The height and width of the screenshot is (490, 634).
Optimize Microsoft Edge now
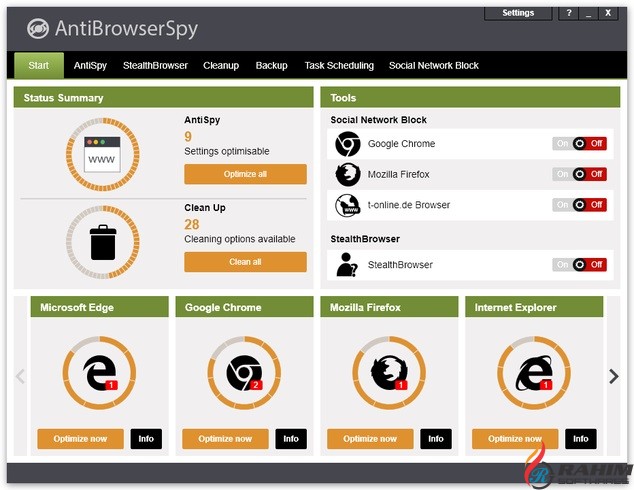click(80, 439)
